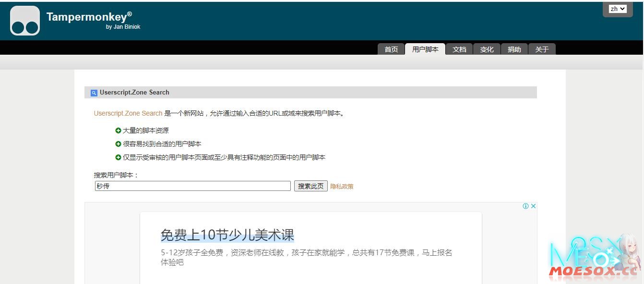The image size is (644, 284).
Task: Switch to the 变化 tab
Action: click(x=487, y=48)
